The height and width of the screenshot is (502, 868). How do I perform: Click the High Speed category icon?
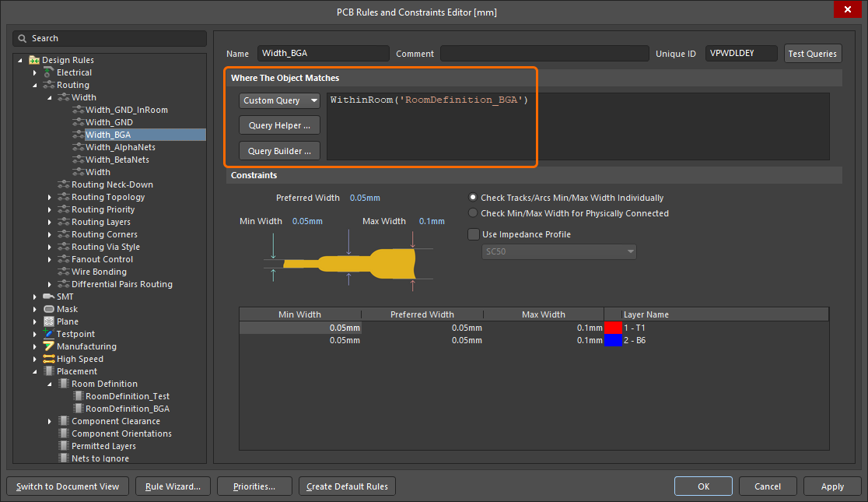pos(49,359)
